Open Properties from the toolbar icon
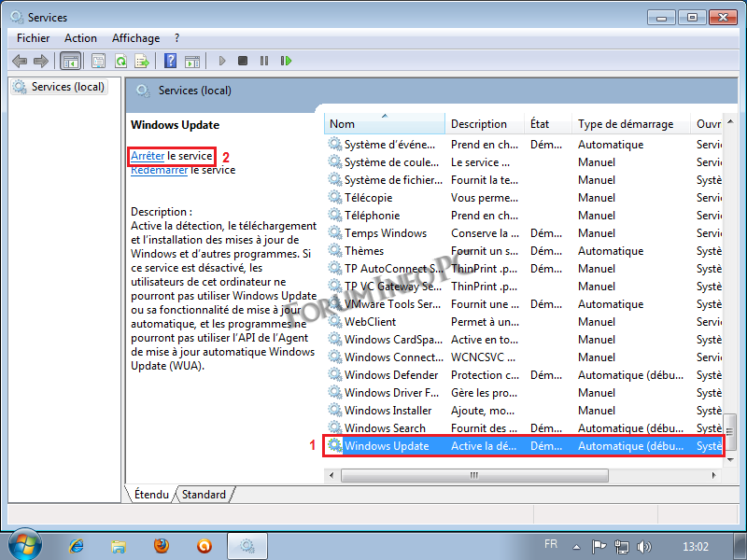 [99, 61]
